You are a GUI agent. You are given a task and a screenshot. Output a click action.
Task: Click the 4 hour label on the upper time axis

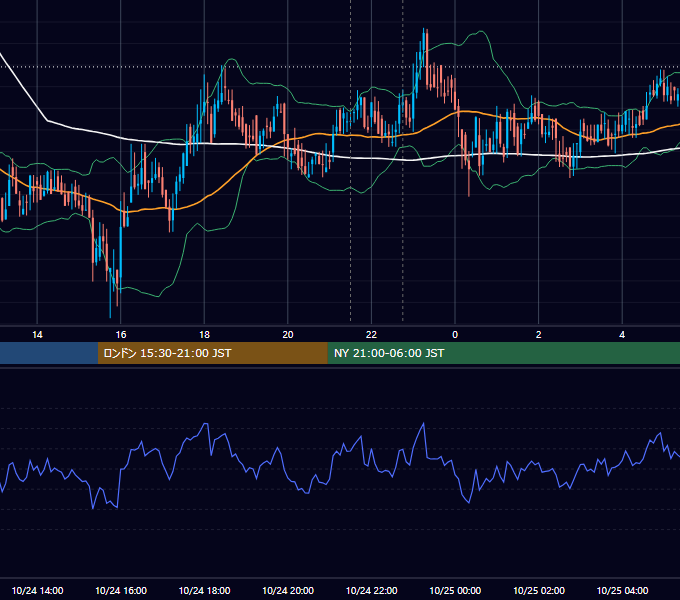(622, 335)
